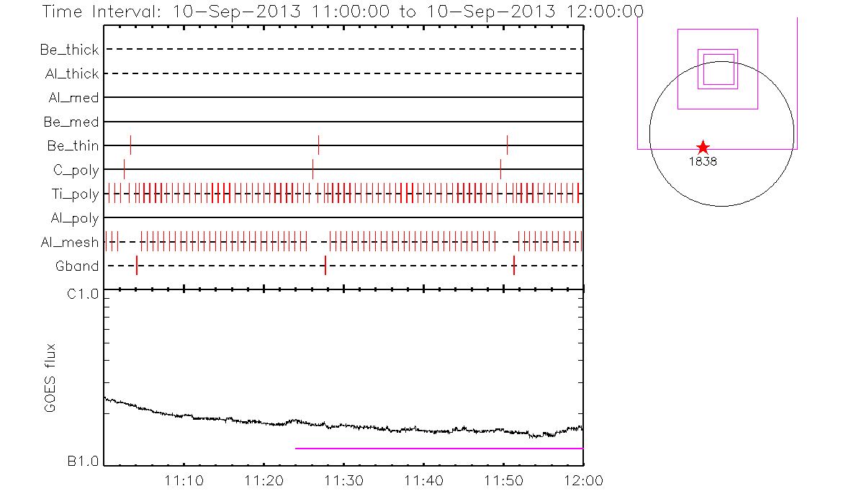864x504 pixels.
Task: Click the red star active region marker
Action: pyautogui.click(x=703, y=148)
